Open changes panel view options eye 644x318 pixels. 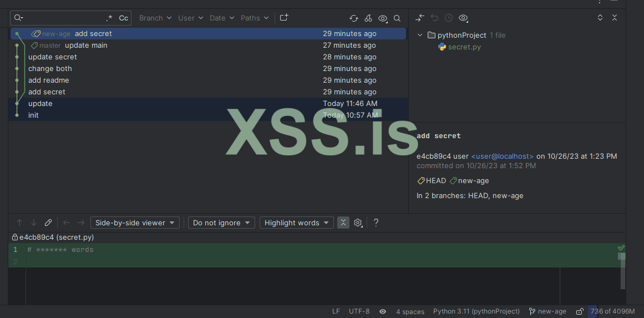coord(463,18)
